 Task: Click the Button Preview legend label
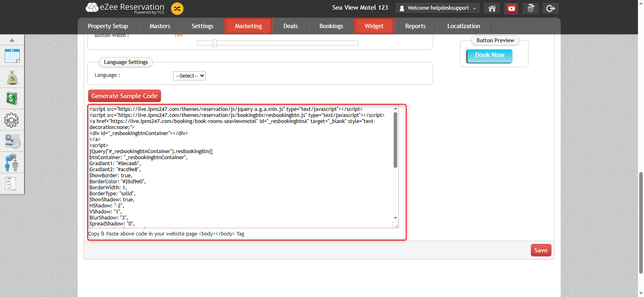(495, 41)
